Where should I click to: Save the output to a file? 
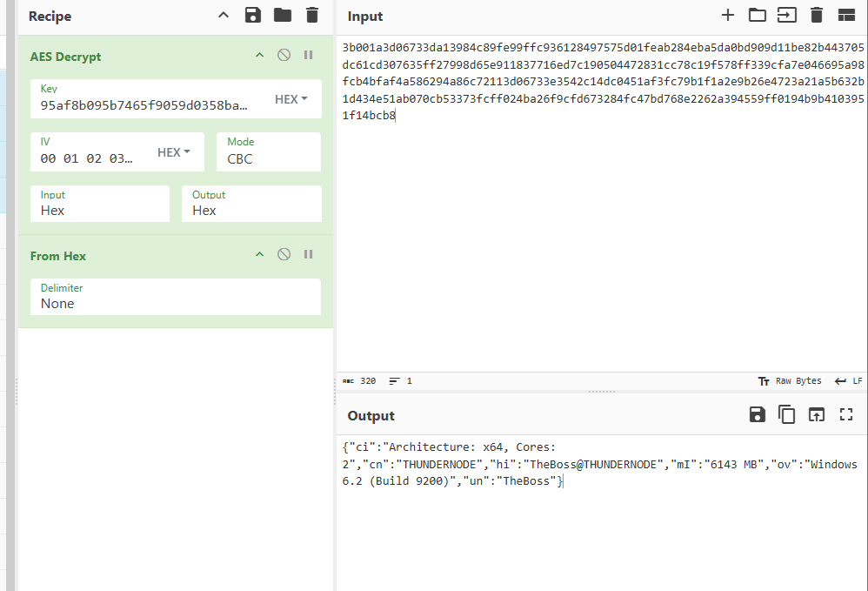pyautogui.click(x=757, y=415)
